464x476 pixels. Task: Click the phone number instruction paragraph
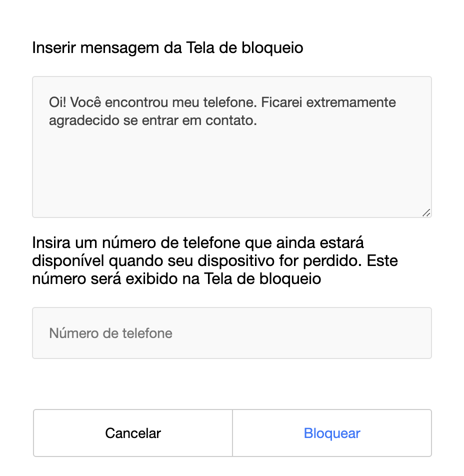click(x=215, y=261)
